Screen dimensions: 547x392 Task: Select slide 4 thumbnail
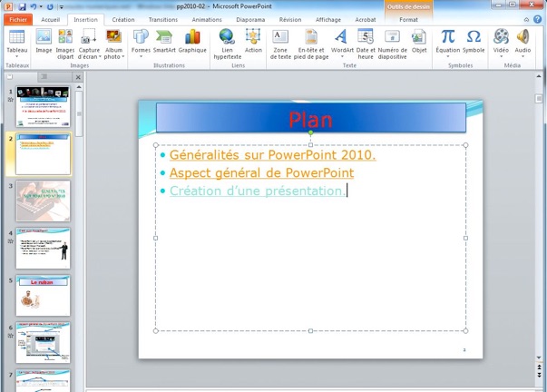[x=43, y=248]
